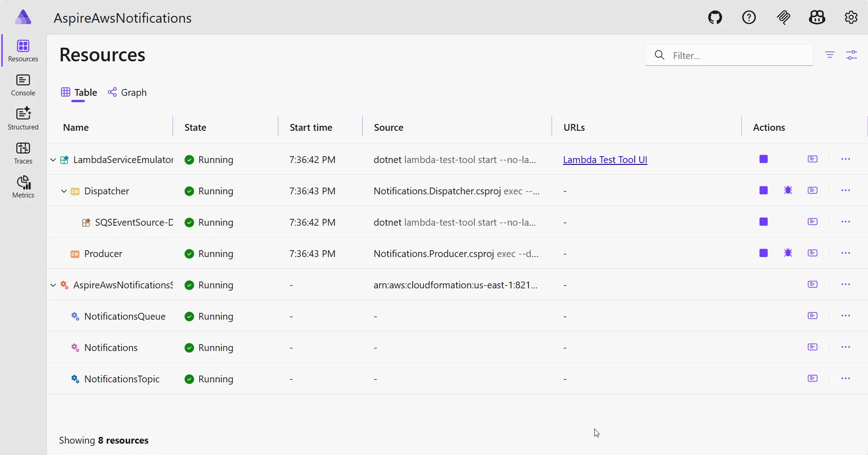Collapse the Dispatcher child resources
This screenshot has width=868, height=455.
pos(64,191)
